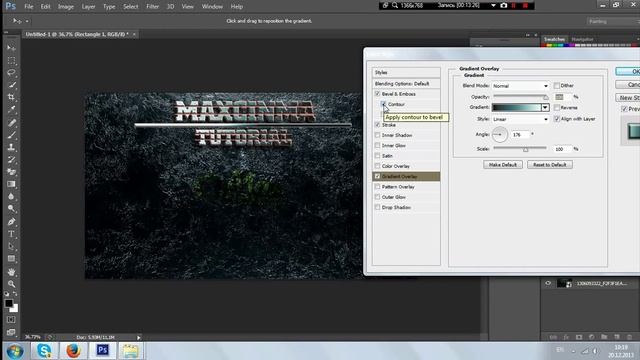
Task: Open the Filter menu
Action: pyautogui.click(x=153, y=7)
